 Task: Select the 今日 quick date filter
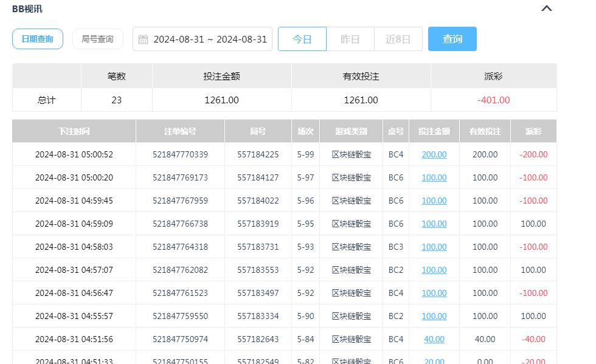[302, 38]
